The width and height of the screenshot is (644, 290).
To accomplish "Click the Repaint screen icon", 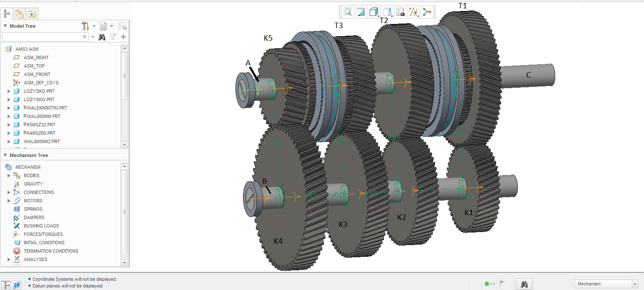I will coord(361,12).
